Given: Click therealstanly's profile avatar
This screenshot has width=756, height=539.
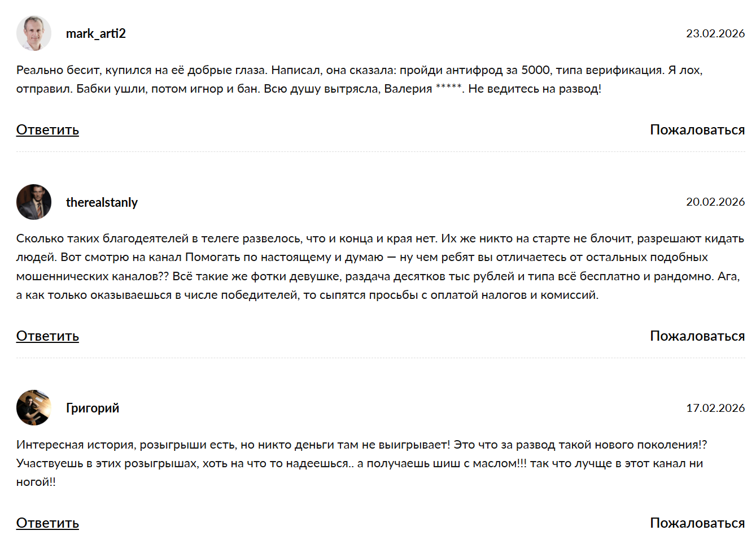Looking at the screenshot, I should [34, 202].
